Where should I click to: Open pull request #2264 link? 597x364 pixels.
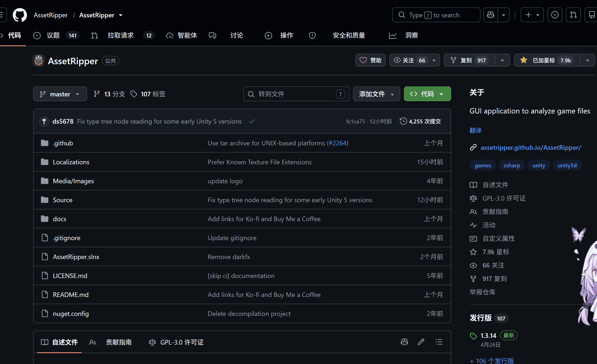point(338,143)
